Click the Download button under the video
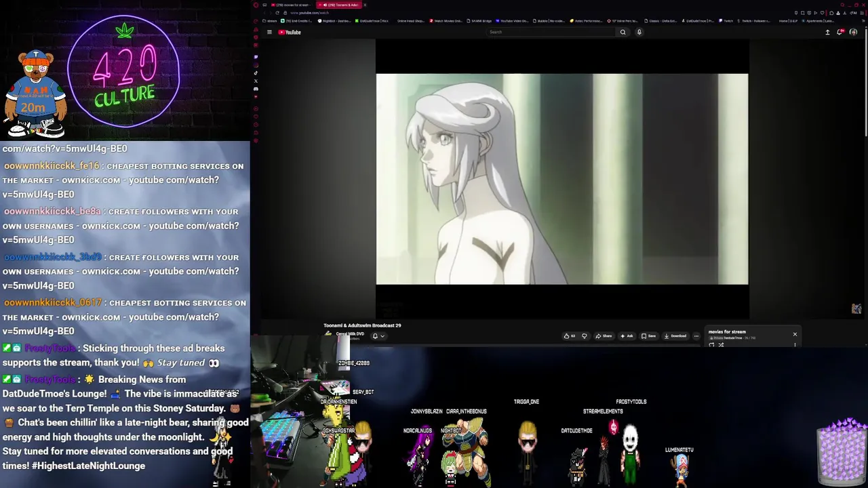Image resolution: width=868 pixels, height=488 pixels. click(675, 336)
